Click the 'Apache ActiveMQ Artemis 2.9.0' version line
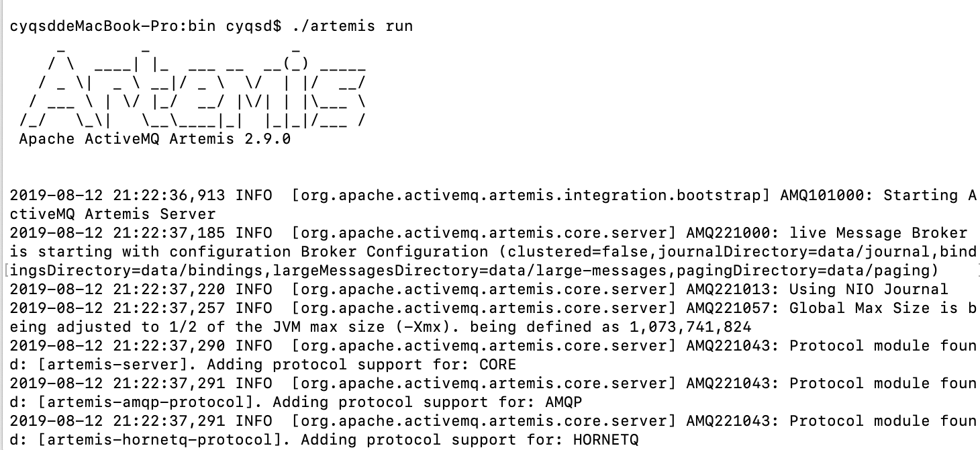This screenshot has width=980, height=450. click(x=154, y=139)
